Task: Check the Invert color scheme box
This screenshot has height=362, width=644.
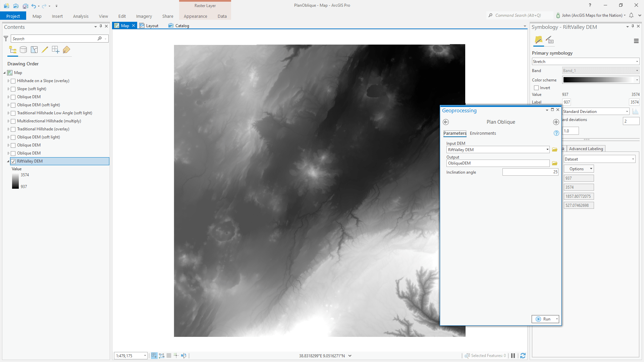Action: (536, 88)
